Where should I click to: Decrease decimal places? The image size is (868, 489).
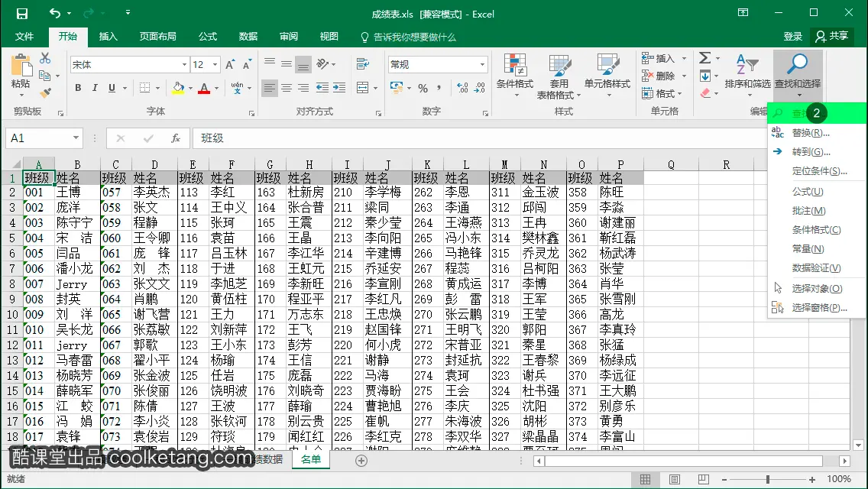click(479, 88)
